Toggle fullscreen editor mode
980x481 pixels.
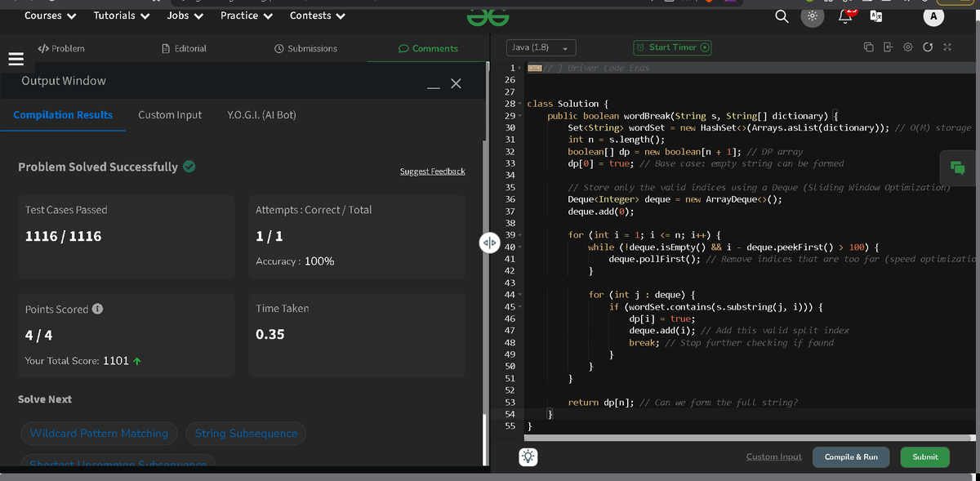(x=947, y=47)
